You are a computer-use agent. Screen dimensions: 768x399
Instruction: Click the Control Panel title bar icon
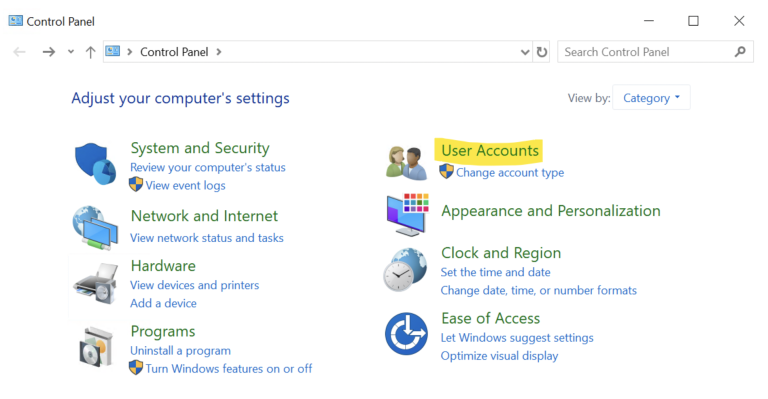[16, 21]
